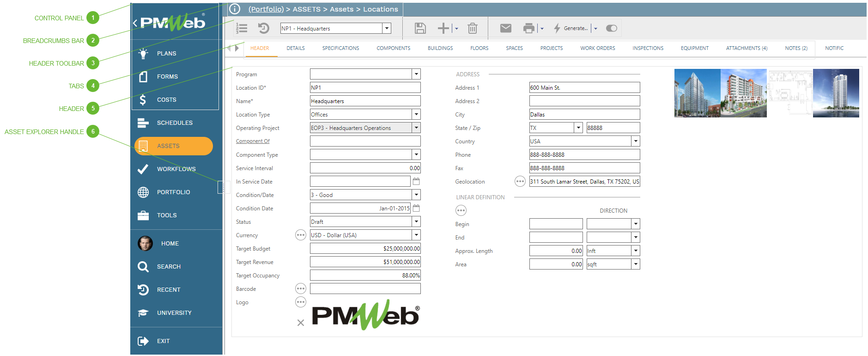Remove logo using the X icon

click(x=301, y=323)
